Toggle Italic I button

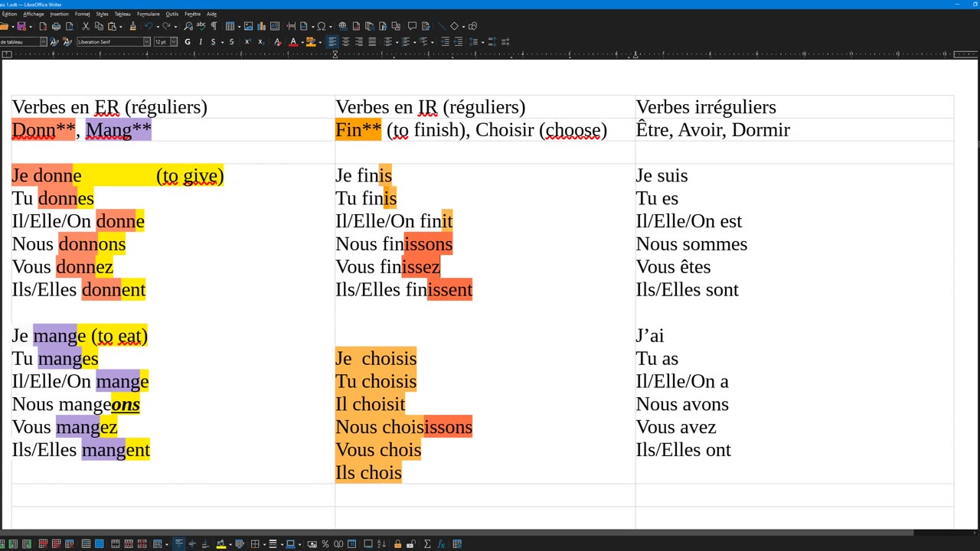tap(201, 42)
